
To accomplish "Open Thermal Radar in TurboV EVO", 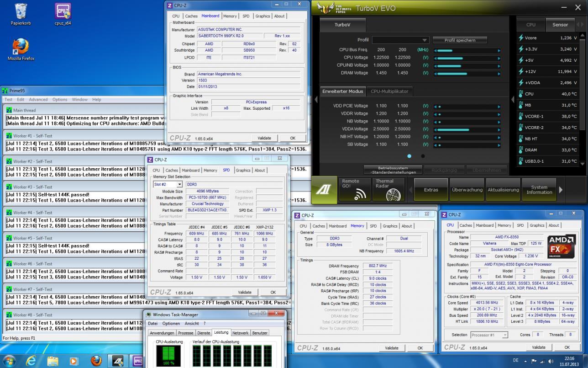I will click(388, 189).
